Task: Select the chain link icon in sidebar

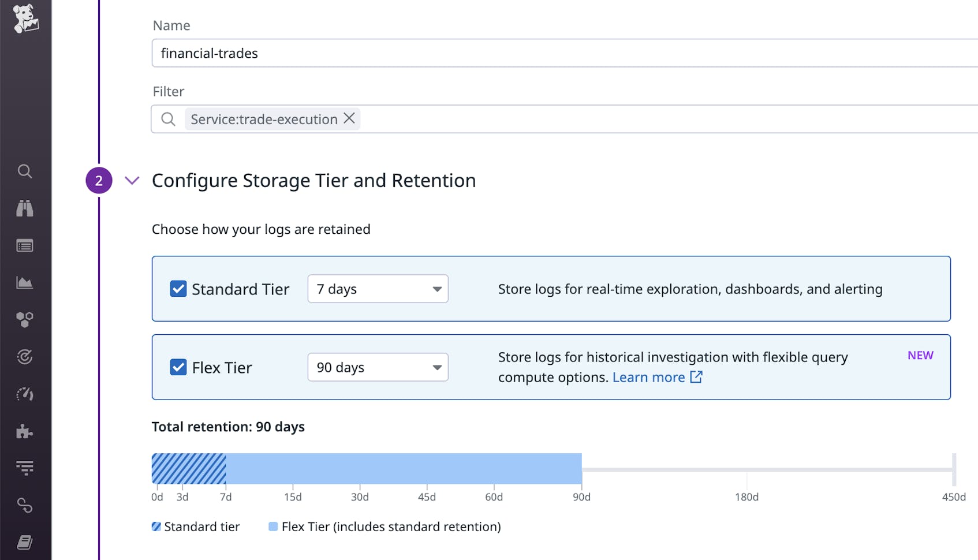Action: coord(25,505)
